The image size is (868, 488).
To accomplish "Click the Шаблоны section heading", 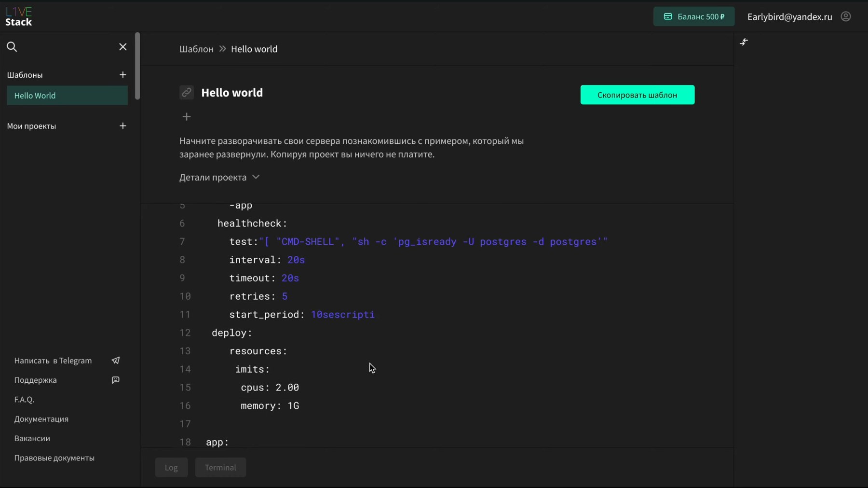I will click(x=25, y=75).
